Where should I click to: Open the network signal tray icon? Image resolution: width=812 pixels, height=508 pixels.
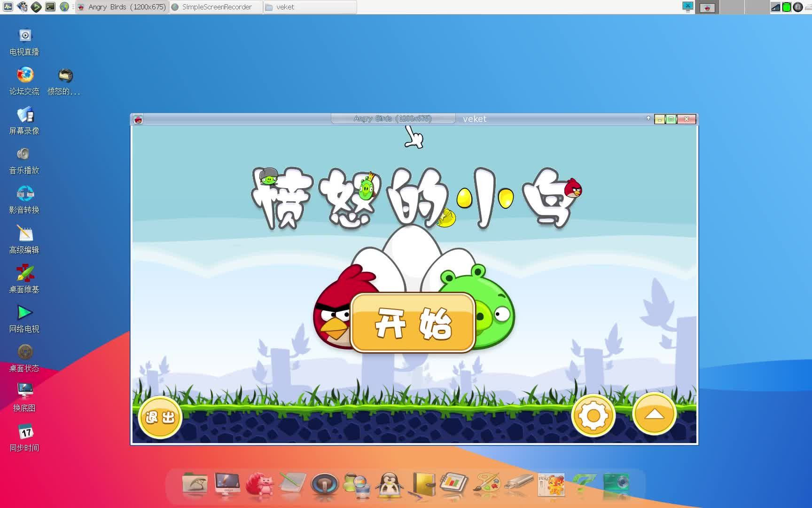coord(776,7)
